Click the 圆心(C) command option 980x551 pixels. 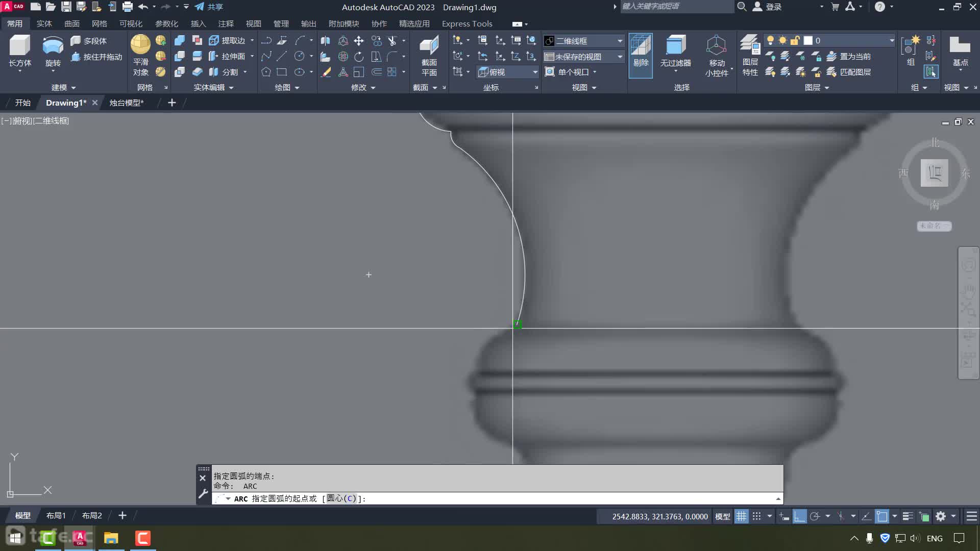point(341,498)
